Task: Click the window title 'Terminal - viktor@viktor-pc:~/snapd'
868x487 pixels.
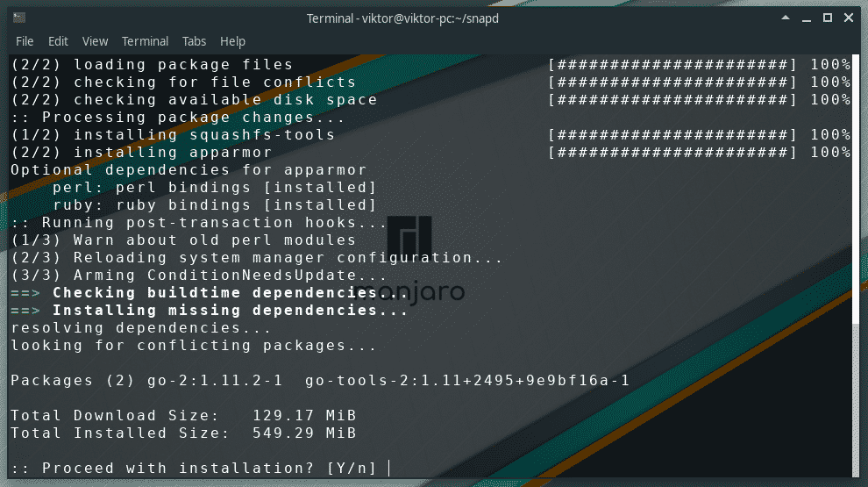Action: pos(402,18)
